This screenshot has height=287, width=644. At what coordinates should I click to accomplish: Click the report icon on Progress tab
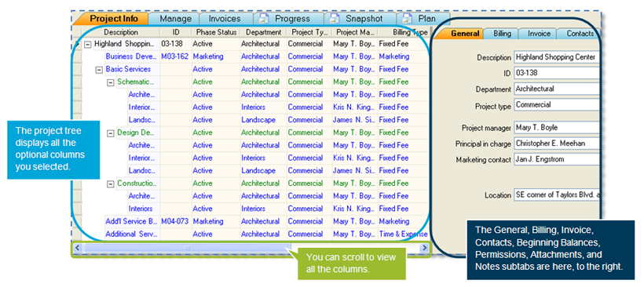tap(263, 19)
